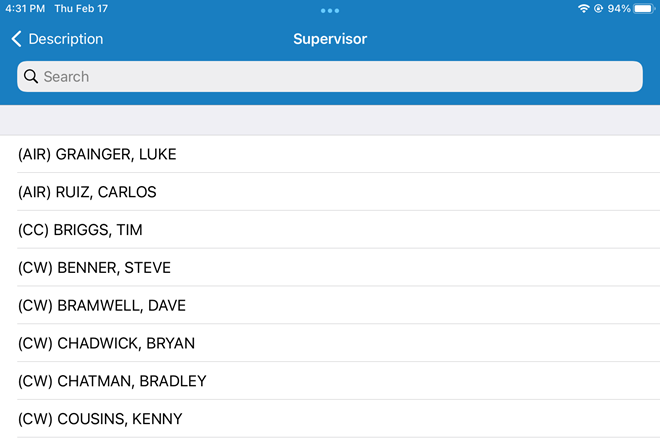
Task: Select (CC) BRIGGS, TIM entry
Action: (x=80, y=230)
